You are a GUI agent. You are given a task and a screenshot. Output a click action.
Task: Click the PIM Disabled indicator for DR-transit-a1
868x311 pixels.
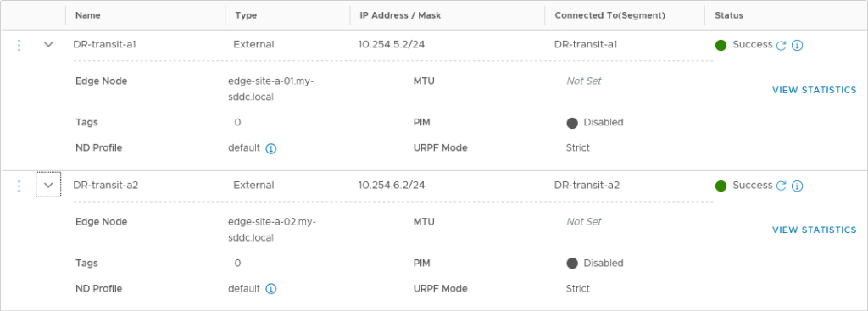(x=595, y=123)
